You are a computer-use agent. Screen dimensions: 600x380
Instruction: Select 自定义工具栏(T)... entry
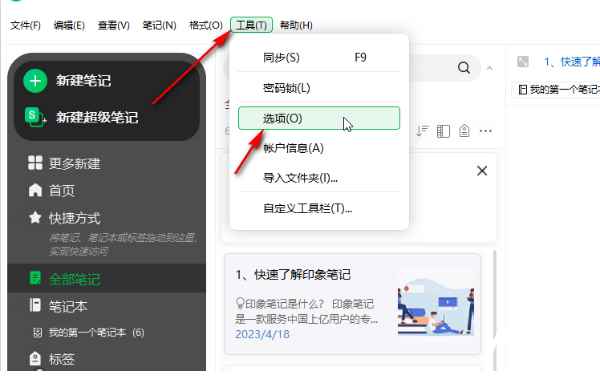[x=319, y=208]
